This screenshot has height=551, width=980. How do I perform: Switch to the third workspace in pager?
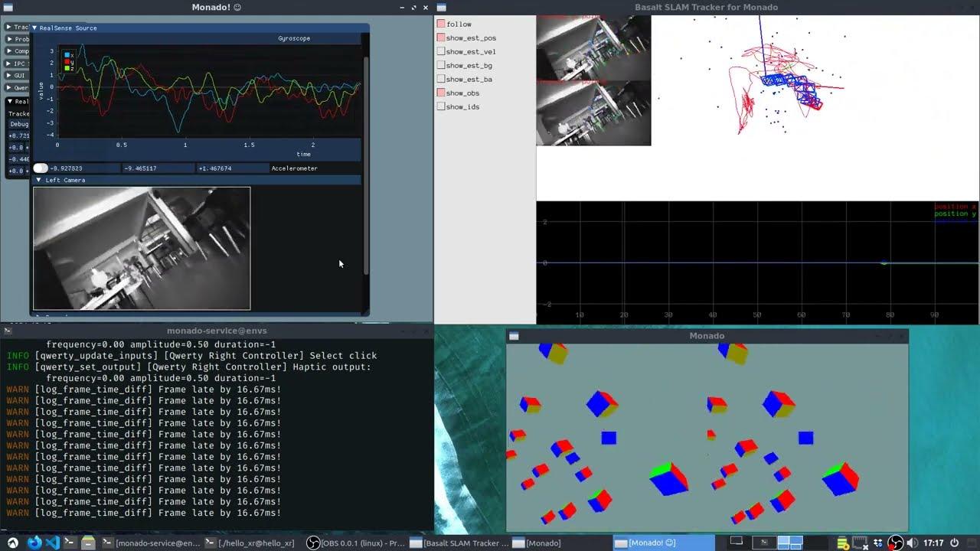point(790,542)
